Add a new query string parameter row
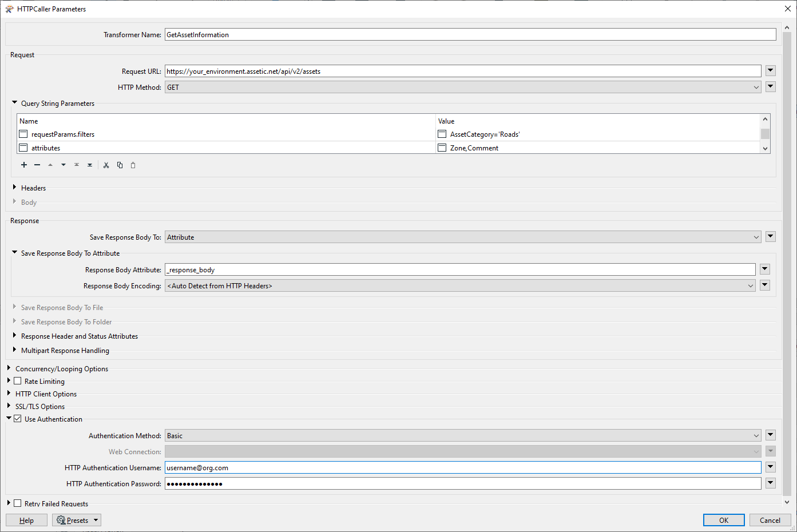Viewport: 797px width, 532px height. [x=23, y=165]
